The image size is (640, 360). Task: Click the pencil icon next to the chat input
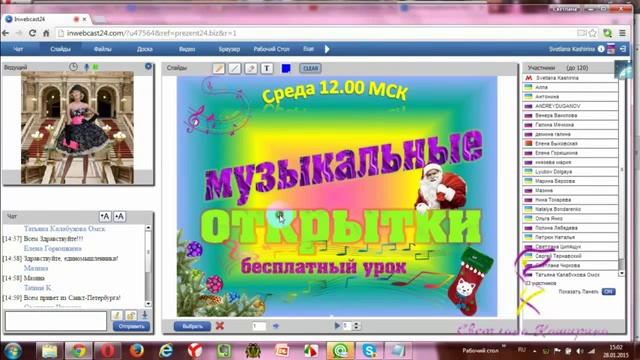[x=117, y=315]
